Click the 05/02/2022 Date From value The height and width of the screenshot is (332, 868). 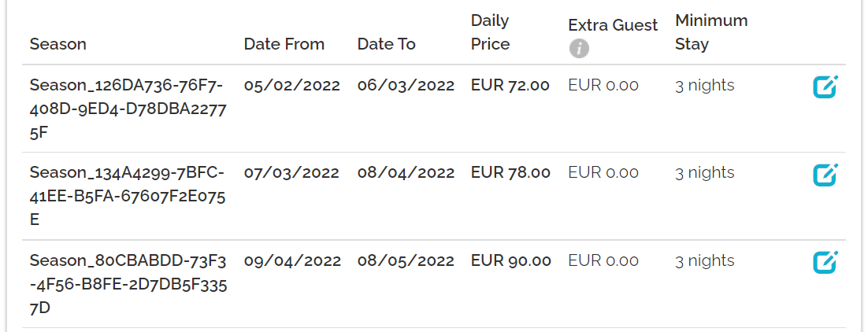coord(292,86)
